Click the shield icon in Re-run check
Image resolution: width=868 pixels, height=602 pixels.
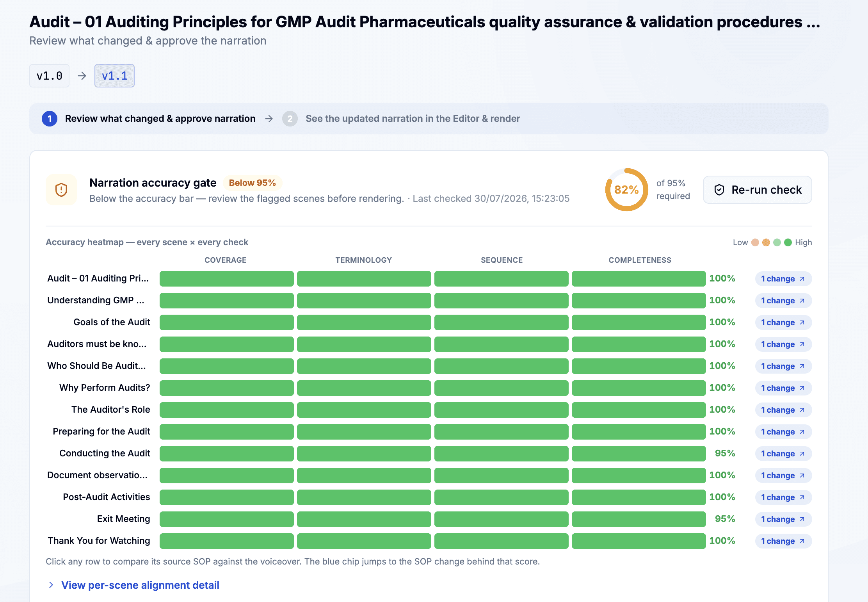(x=719, y=190)
